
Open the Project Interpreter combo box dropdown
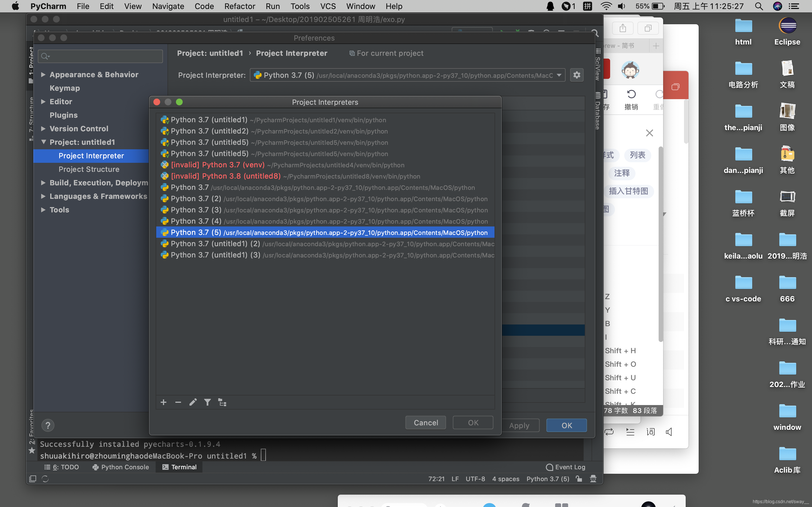coord(559,75)
